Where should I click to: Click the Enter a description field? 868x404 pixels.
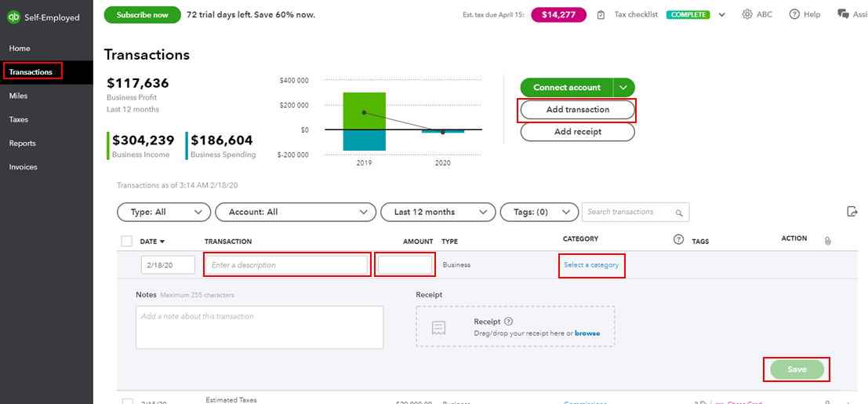287,265
